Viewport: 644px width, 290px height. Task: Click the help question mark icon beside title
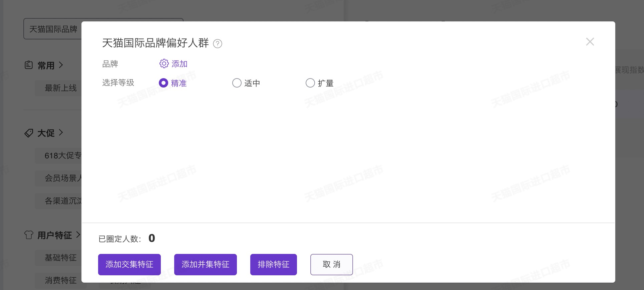tap(218, 44)
